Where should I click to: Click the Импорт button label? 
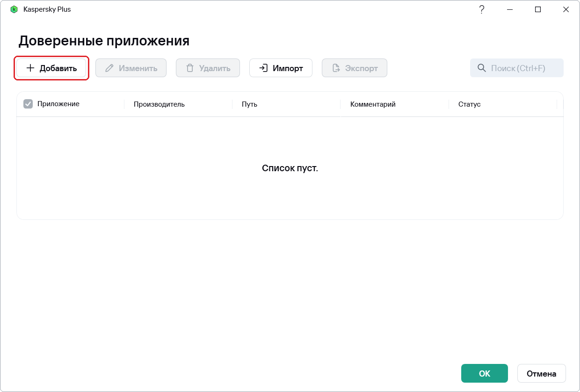(288, 68)
